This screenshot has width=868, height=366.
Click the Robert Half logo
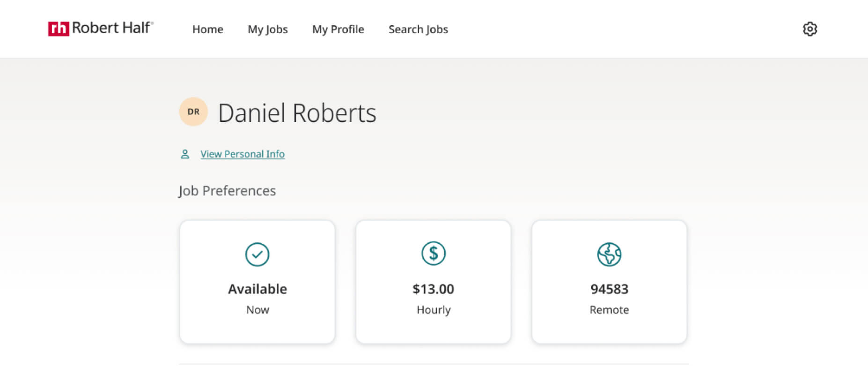coord(101,28)
